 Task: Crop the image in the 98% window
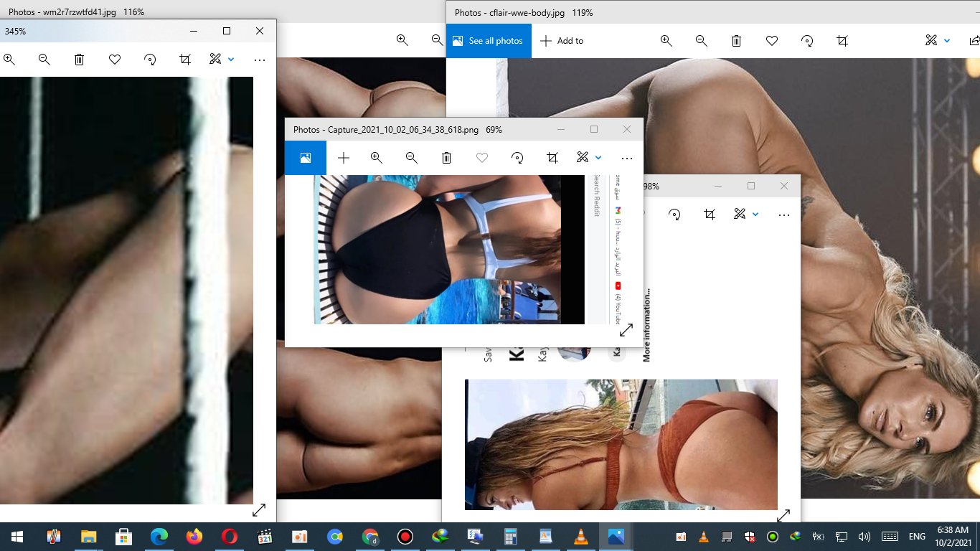pos(710,214)
